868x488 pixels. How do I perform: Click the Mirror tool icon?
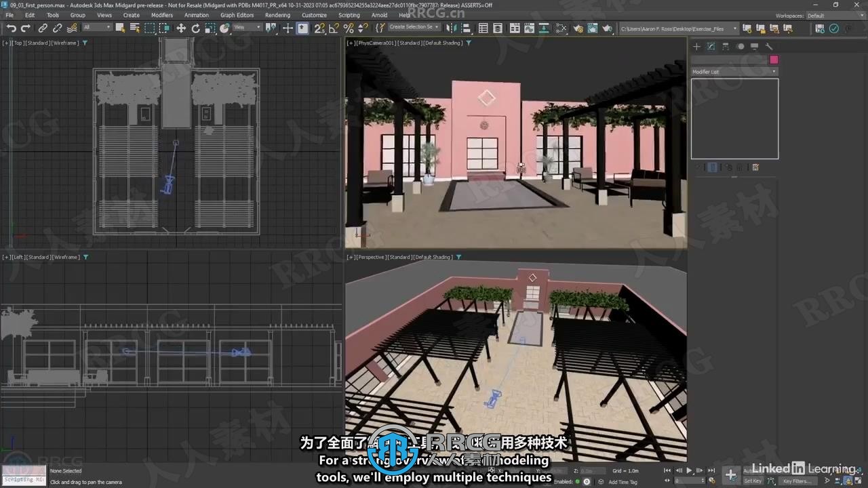click(451, 28)
